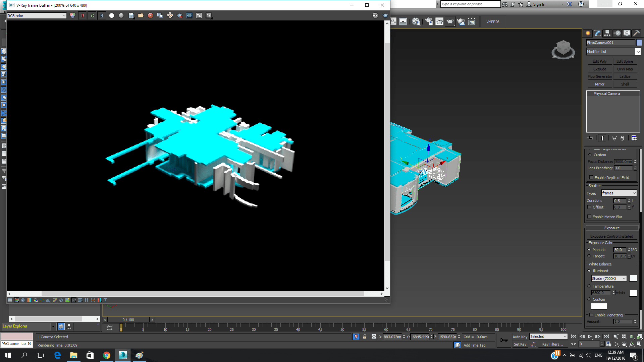Open the Modifier List dropdown
The image size is (644, 362).
(613, 52)
